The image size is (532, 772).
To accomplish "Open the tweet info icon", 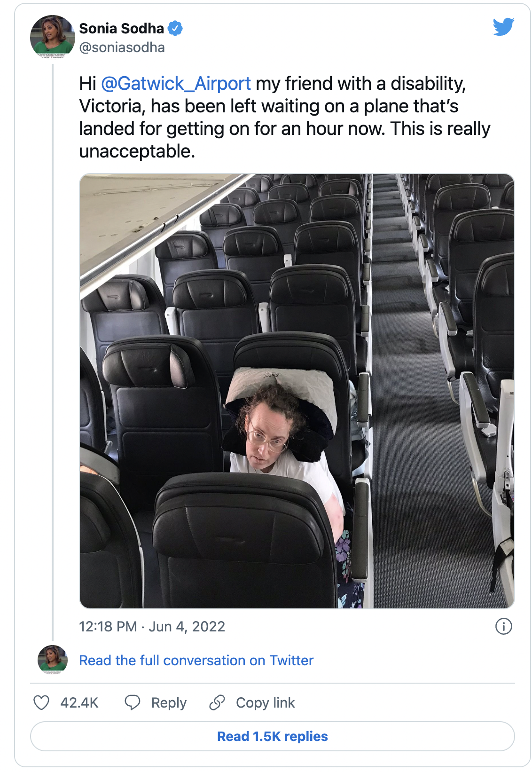I will pos(503,626).
